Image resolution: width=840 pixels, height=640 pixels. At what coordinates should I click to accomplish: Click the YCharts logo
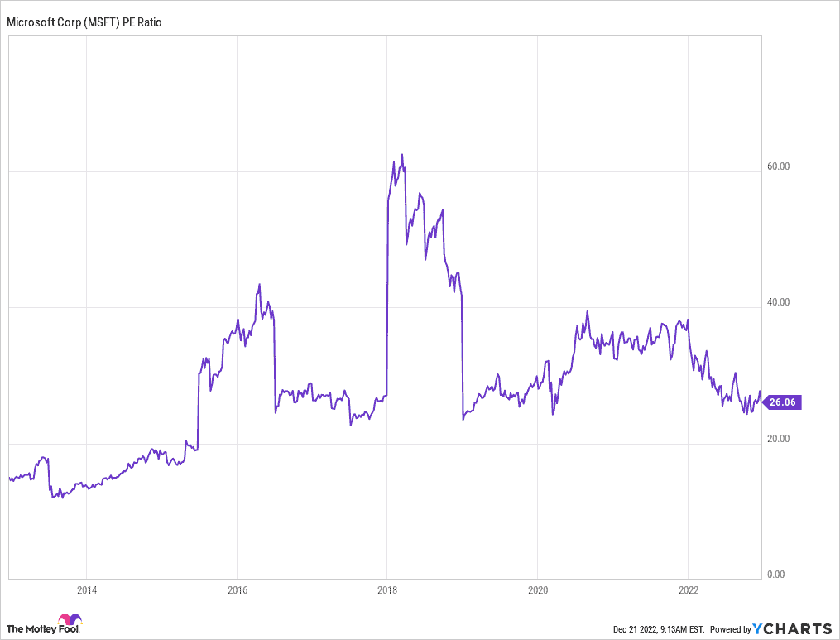coord(793,628)
